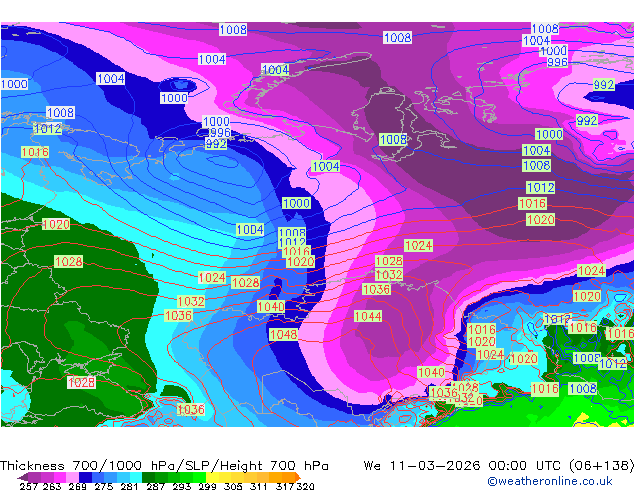Click the legend value 311
The height and width of the screenshot is (490, 634).
pos(259,486)
